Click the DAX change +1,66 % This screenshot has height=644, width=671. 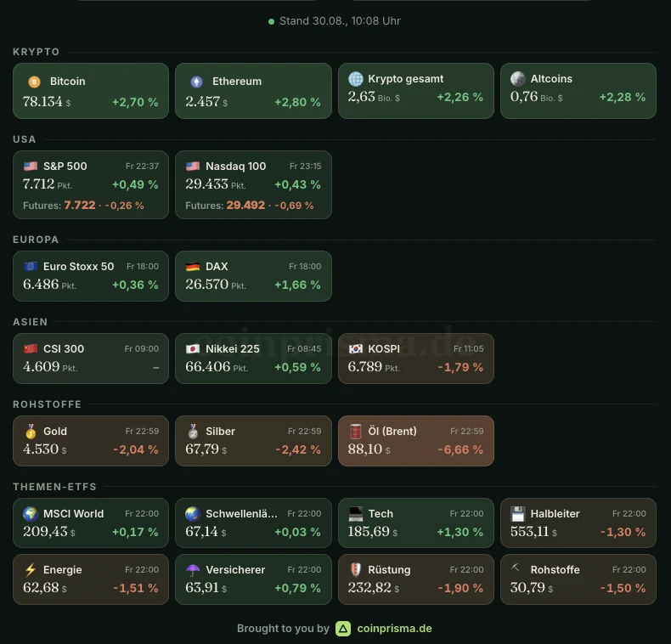[x=297, y=285]
